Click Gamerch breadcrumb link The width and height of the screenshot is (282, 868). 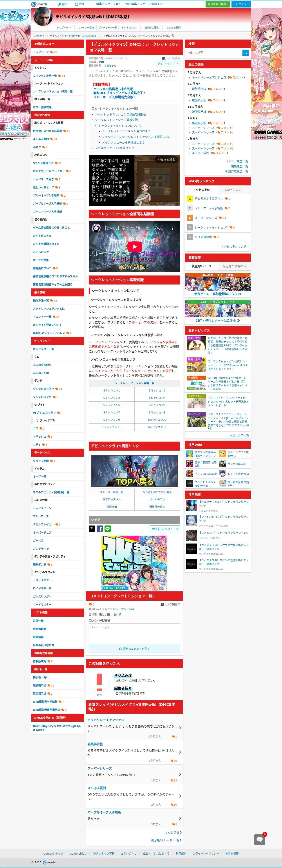(38, 35)
